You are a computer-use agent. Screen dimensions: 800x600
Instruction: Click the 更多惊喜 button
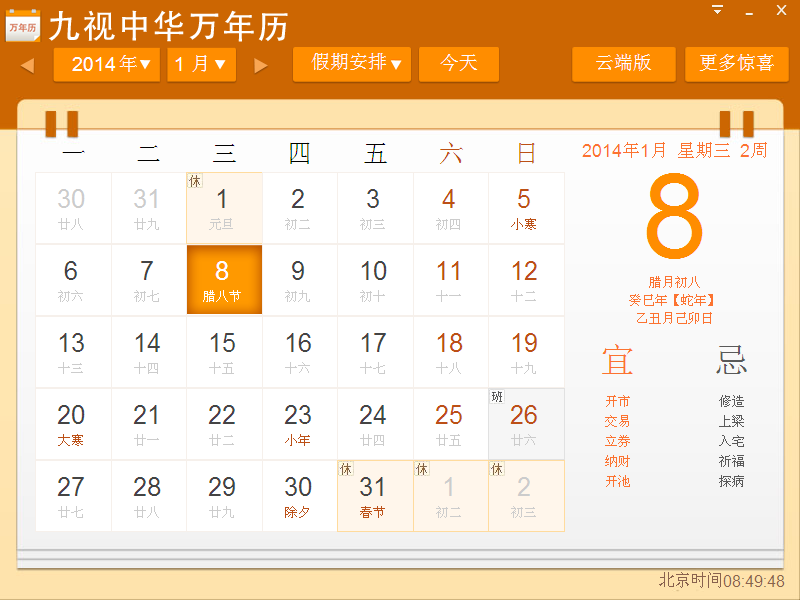[737, 64]
